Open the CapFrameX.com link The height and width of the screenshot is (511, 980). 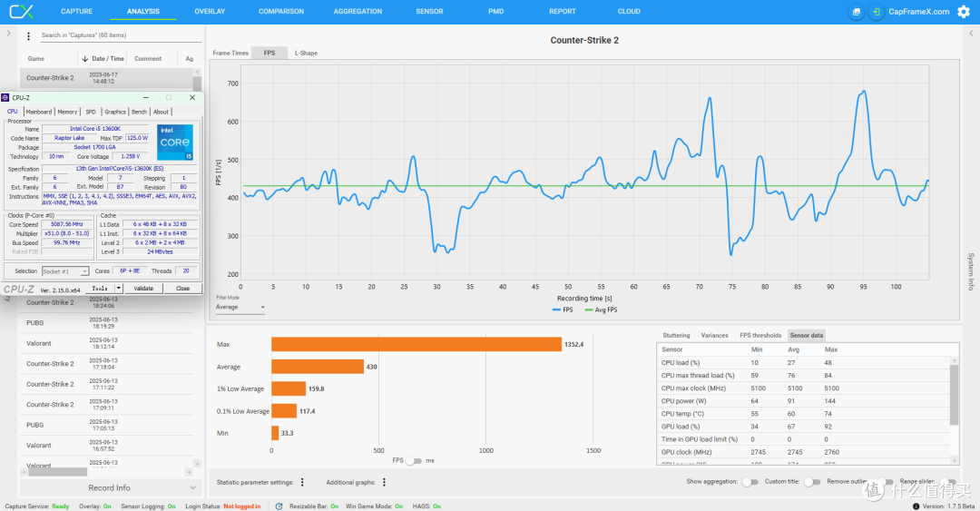pos(918,11)
